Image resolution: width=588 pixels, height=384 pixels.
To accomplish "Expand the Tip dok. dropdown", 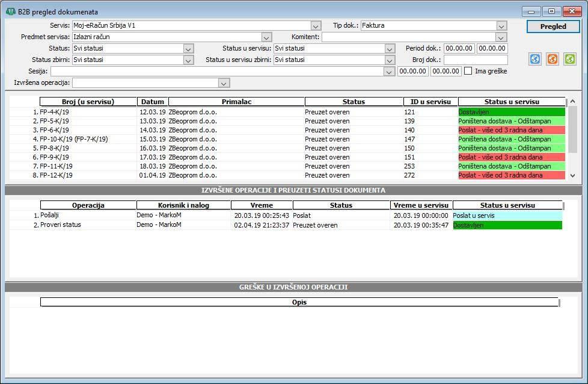I will (x=501, y=26).
